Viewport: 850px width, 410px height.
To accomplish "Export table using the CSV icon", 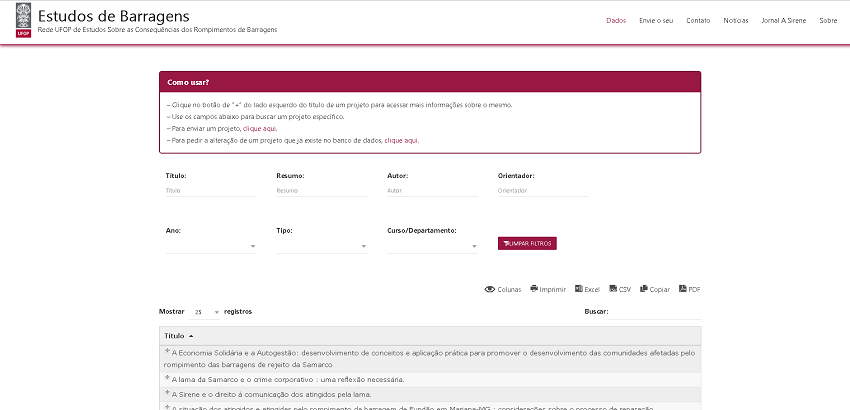I will click(612, 289).
